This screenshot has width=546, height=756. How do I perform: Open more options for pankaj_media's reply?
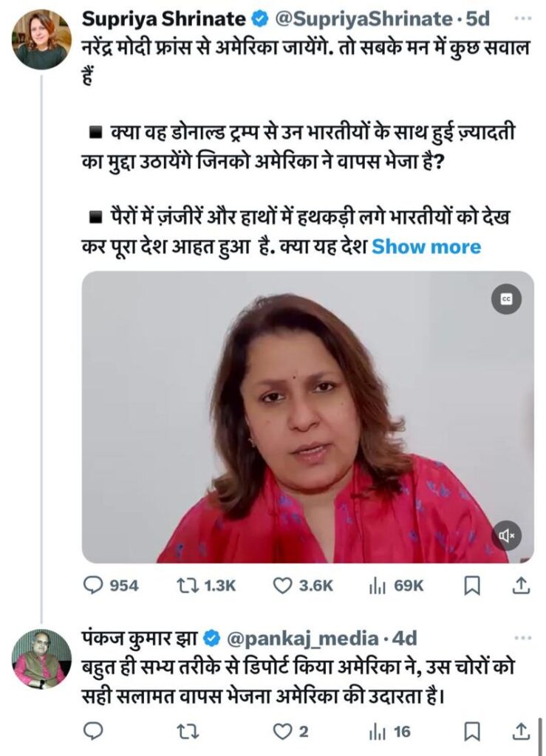(523, 638)
